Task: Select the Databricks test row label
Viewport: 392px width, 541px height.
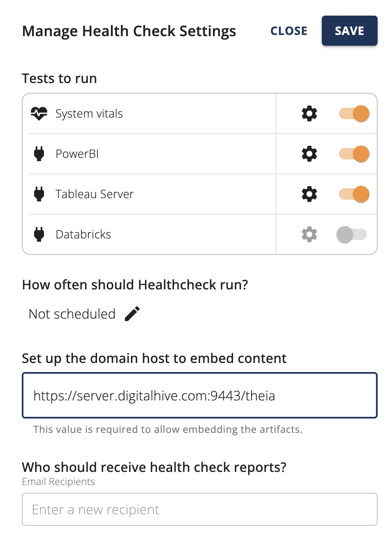Action: [83, 234]
